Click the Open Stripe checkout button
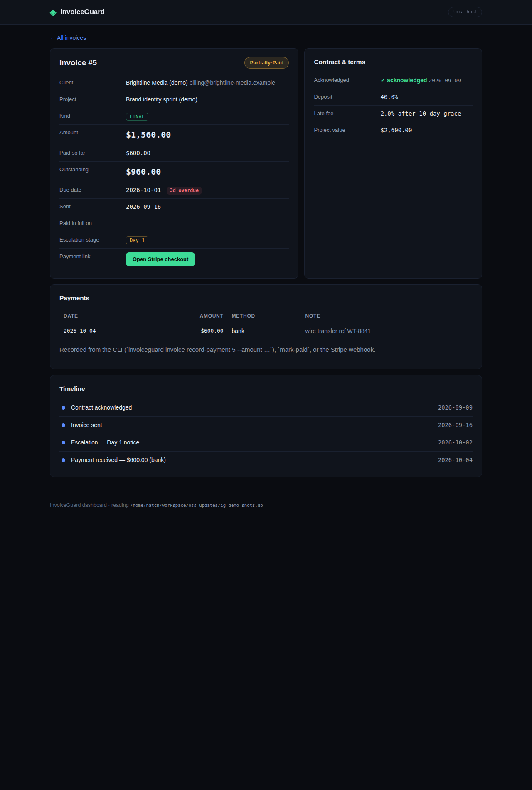The image size is (532, 790). (x=160, y=259)
